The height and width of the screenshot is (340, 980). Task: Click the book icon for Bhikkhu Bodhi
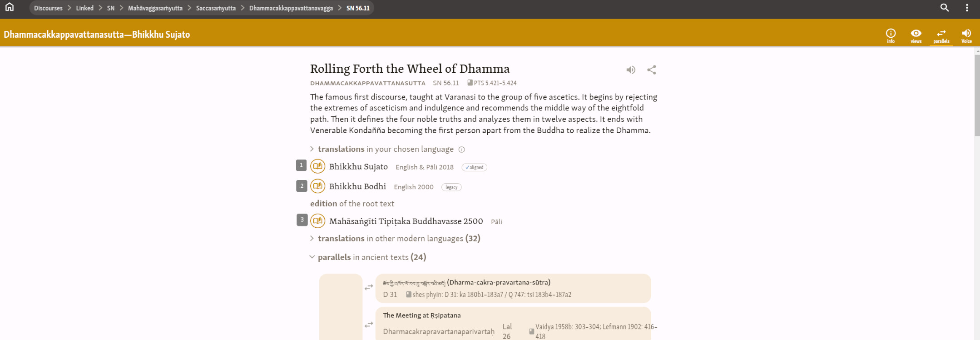click(x=318, y=186)
